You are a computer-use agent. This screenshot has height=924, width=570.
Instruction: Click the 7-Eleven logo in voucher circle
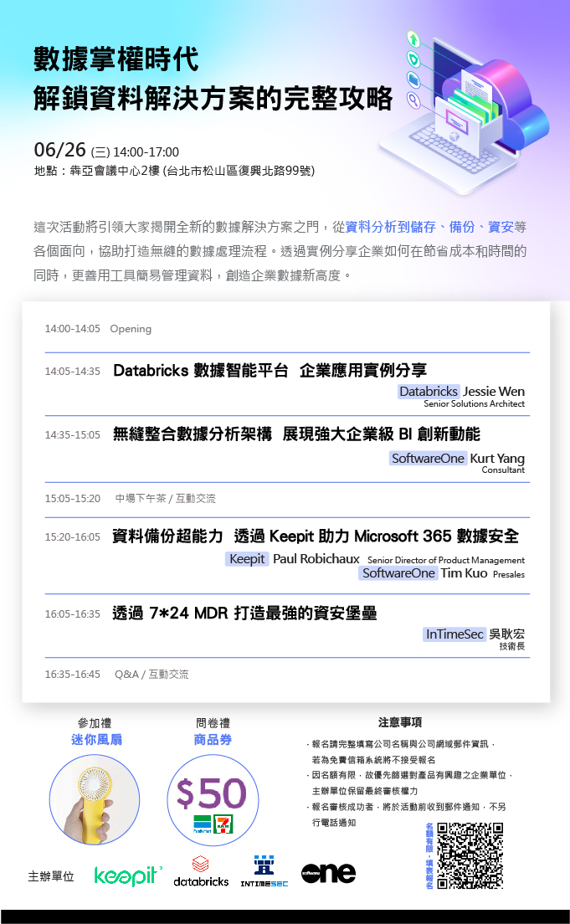coord(223,823)
